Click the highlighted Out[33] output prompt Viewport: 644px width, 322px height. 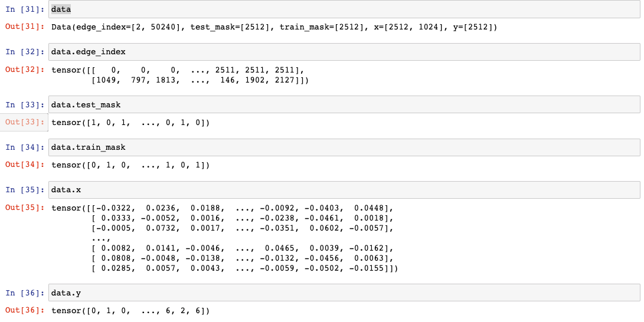point(25,123)
